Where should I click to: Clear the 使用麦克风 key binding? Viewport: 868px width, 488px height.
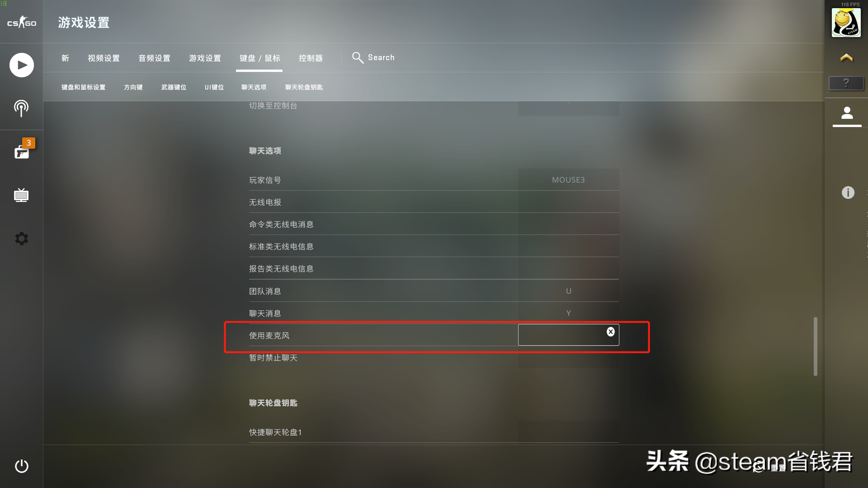(x=610, y=332)
